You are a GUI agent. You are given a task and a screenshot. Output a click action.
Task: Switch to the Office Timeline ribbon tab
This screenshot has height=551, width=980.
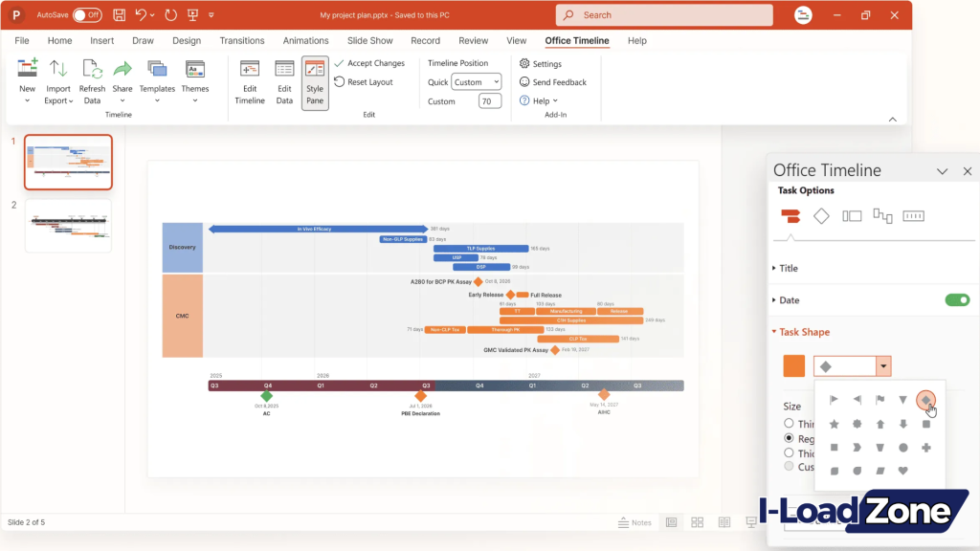click(575, 40)
